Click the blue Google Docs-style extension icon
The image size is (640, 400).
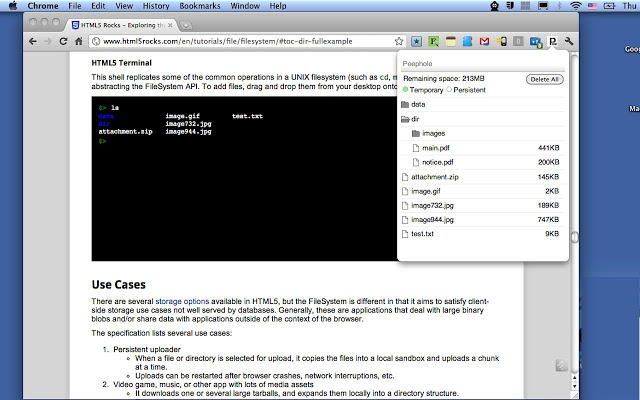(x=467, y=41)
